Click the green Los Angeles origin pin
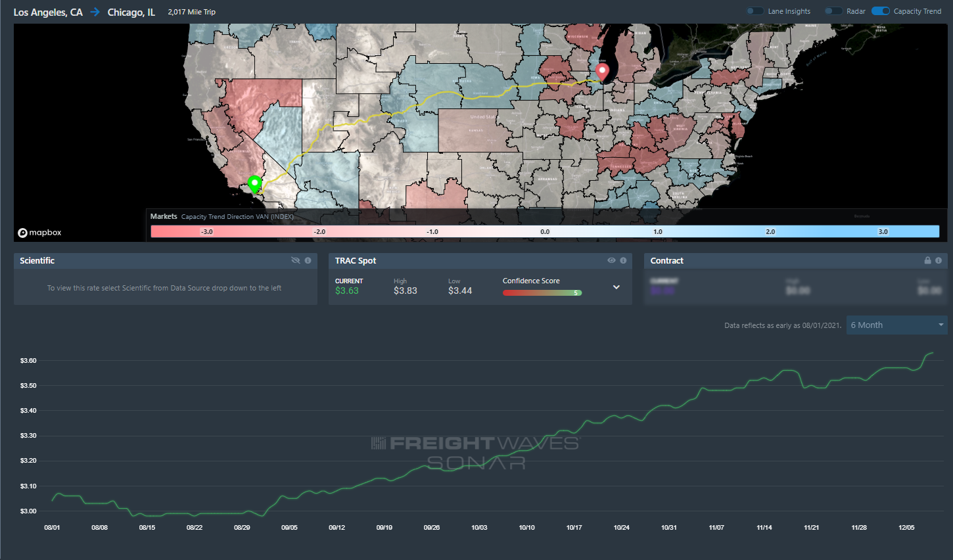 [x=254, y=184]
